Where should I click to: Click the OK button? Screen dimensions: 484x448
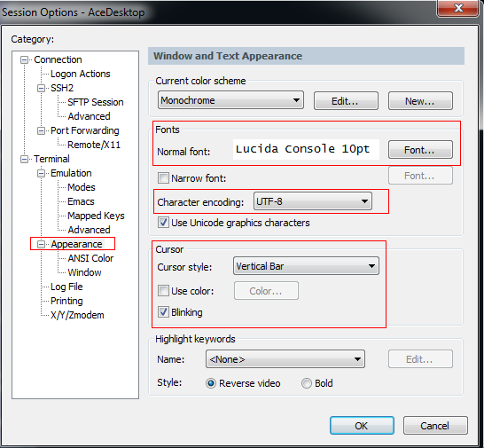[x=362, y=426]
